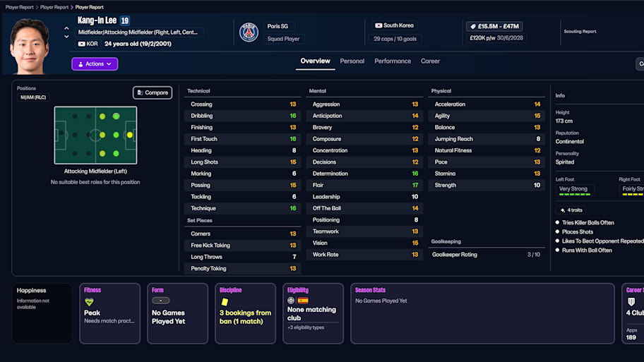Click '+2 eligibility types' text
644x362 pixels.
[x=306, y=327]
